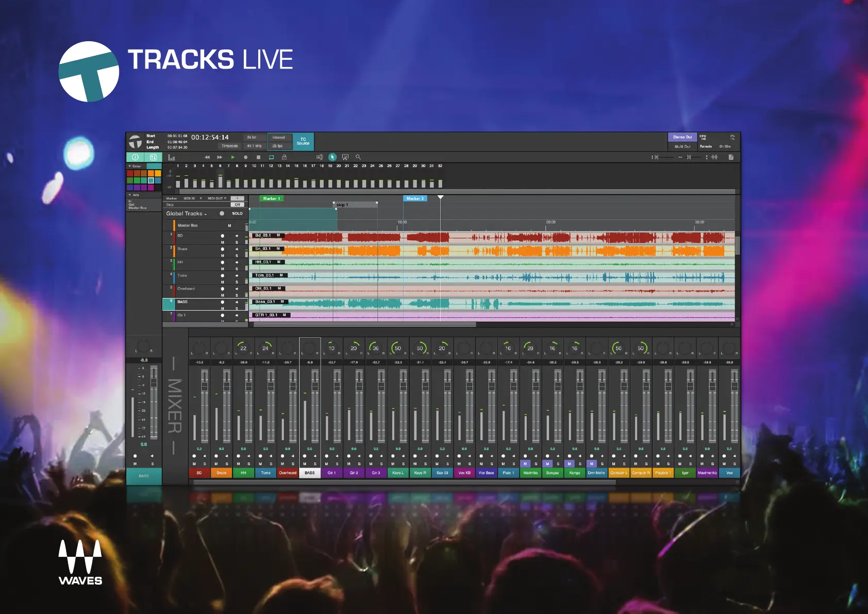Toggle the Loop playback icon

271,157
